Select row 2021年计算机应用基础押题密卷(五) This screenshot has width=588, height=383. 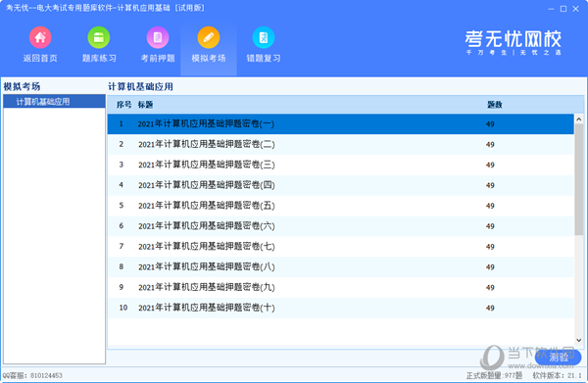340,206
